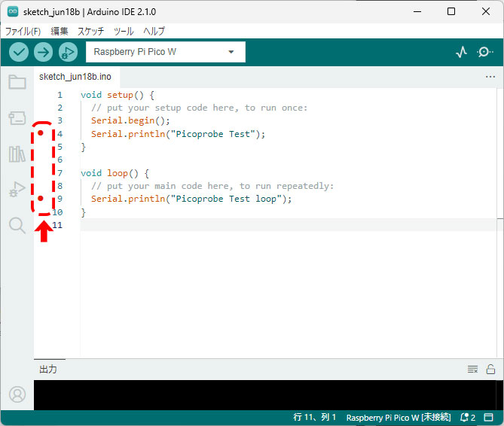Maximize the Arduino IDE window
The image size is (504, 426).
[x=451, y=12]
